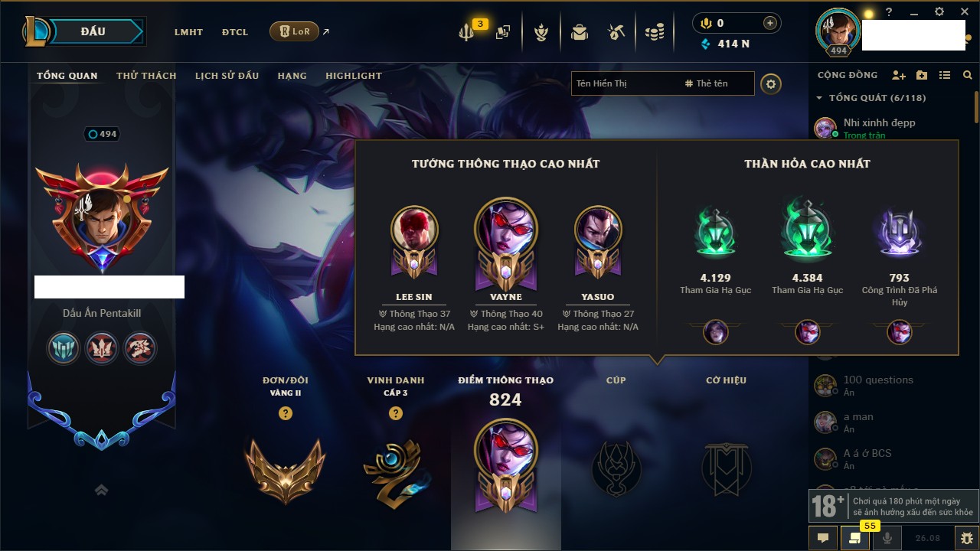Switch to the THỬ THÁCH tab

(146, 76)
